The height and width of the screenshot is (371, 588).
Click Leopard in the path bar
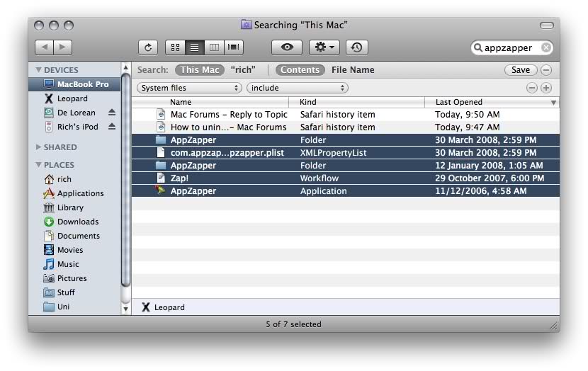pos(163,307)
